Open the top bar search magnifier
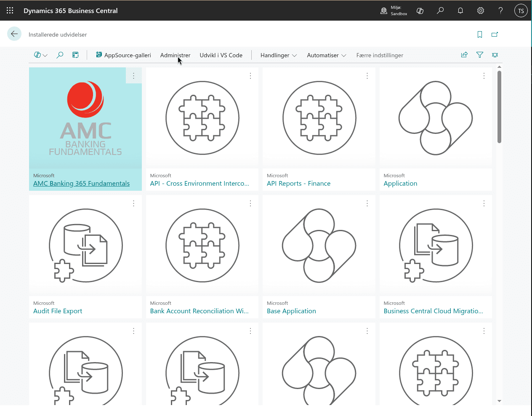Viewport: 532px width, 416px height. point(440,11)
